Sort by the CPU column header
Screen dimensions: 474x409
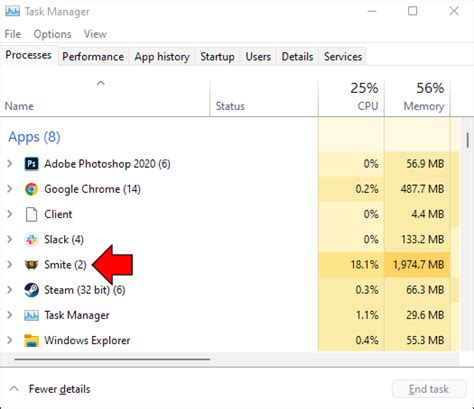pos(351,98)
